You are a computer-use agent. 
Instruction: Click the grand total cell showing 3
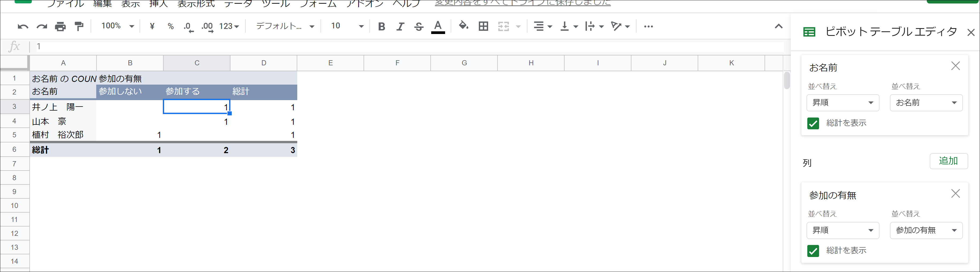pos(264,150)
